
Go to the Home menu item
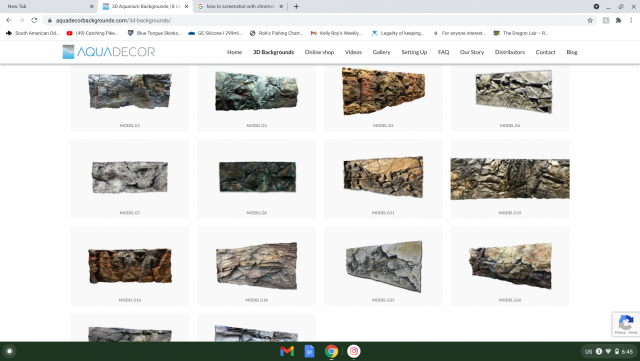click(x=234, y=52)
